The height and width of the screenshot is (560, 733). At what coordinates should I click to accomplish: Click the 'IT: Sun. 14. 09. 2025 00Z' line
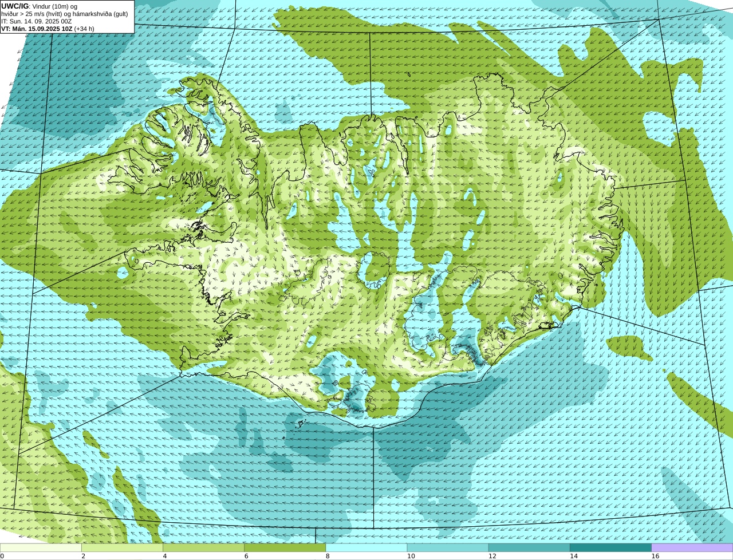(36, 21)
